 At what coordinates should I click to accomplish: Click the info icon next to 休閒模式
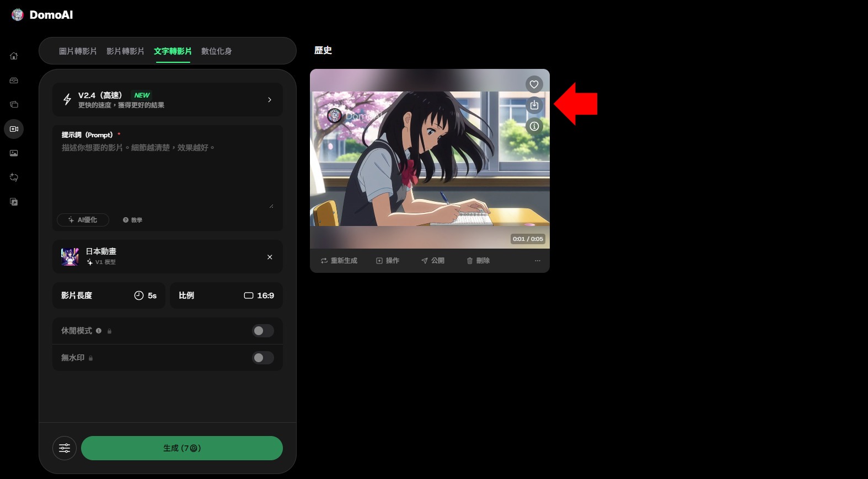pyautogui.click(x=99, y=331)
